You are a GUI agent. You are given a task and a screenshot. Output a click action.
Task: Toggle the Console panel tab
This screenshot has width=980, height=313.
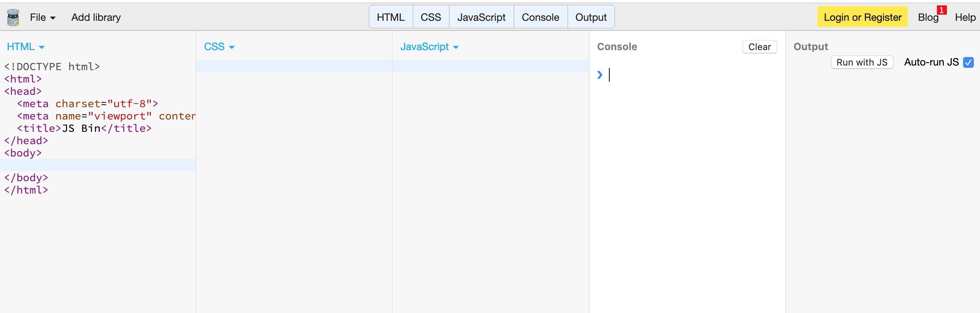(540, 17)
